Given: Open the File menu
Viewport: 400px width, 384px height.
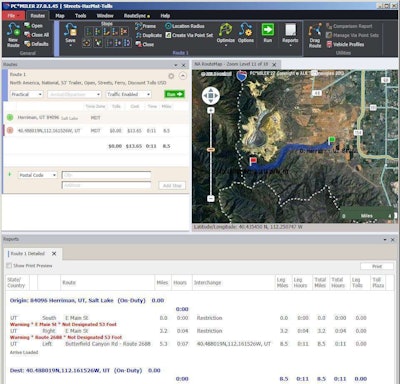Looking at the screenshot, I should (x=13, y=16).
